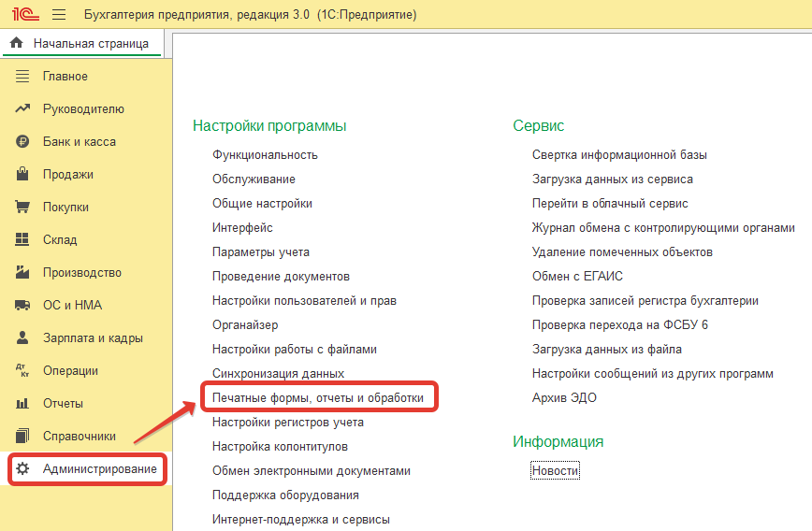Viewport: 812px width, 531px height.
Task: Open the Руководителю section
Action: (83, 108)
